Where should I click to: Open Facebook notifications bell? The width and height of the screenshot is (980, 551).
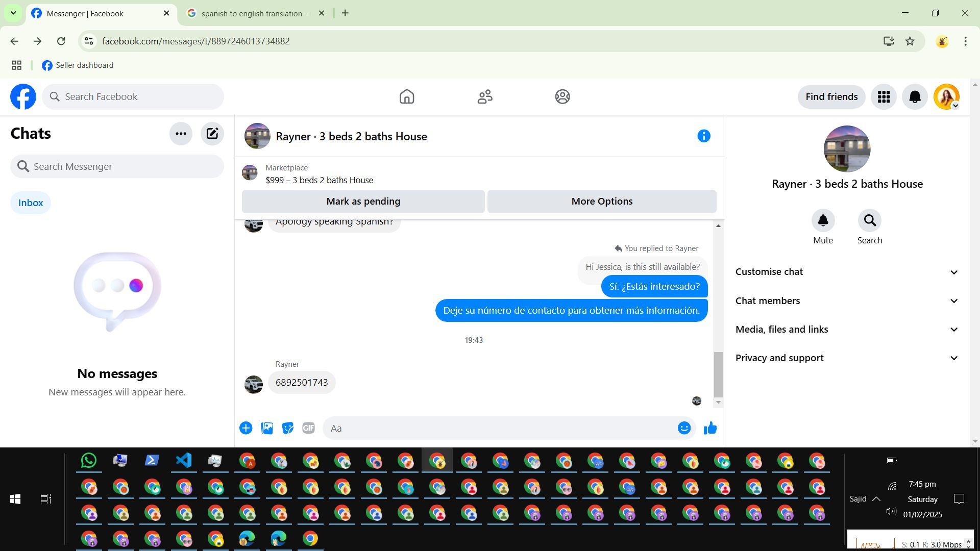[914, 96]
